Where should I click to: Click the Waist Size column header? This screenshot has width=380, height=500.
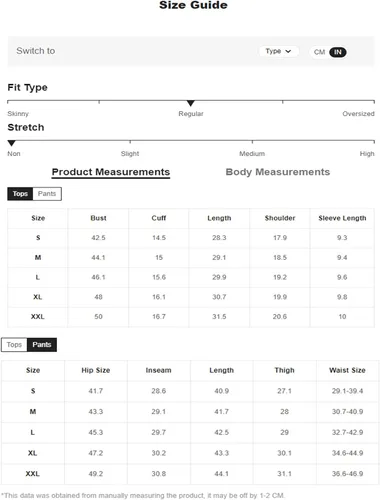click(347, 370)
